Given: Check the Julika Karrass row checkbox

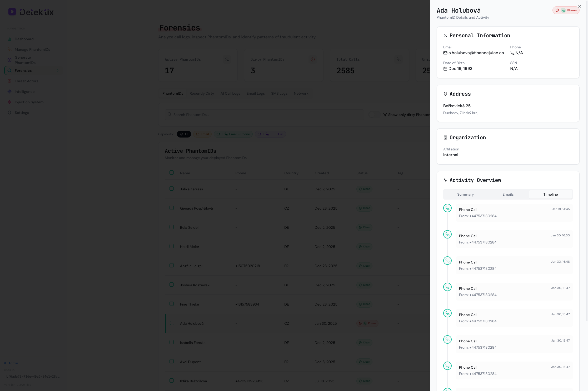Looking at the screenshot, I should (172, 189).
